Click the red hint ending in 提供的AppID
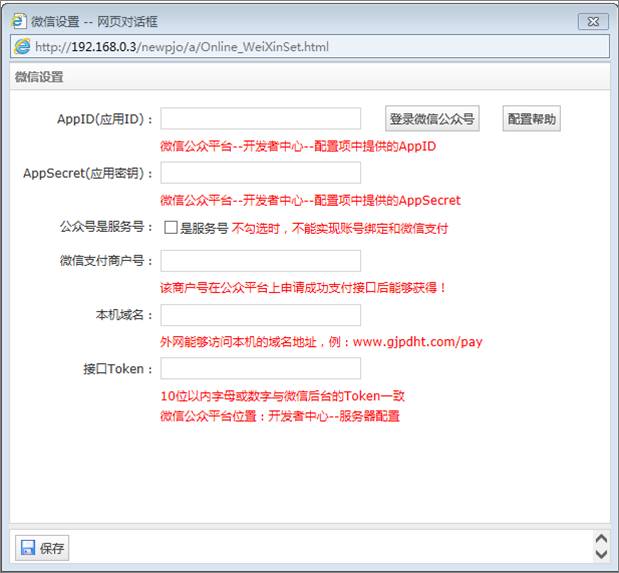 (298, 147)
